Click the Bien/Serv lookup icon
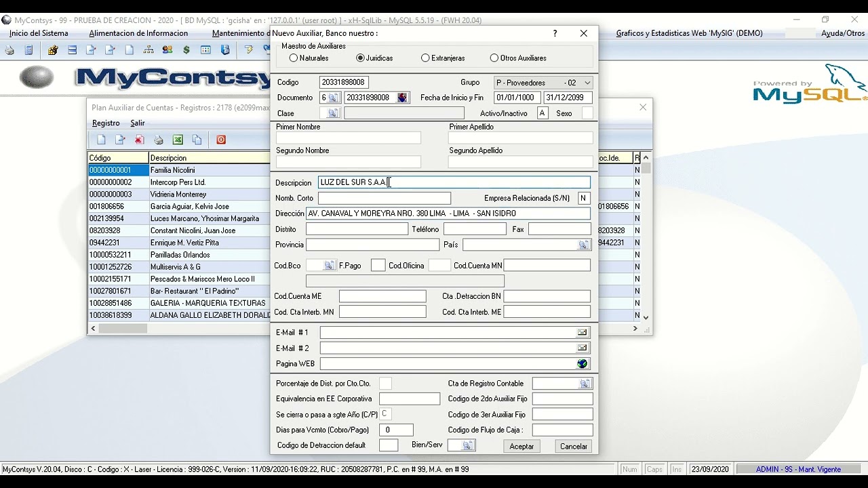Screen dimensions: 868x488 pos(468,445)
